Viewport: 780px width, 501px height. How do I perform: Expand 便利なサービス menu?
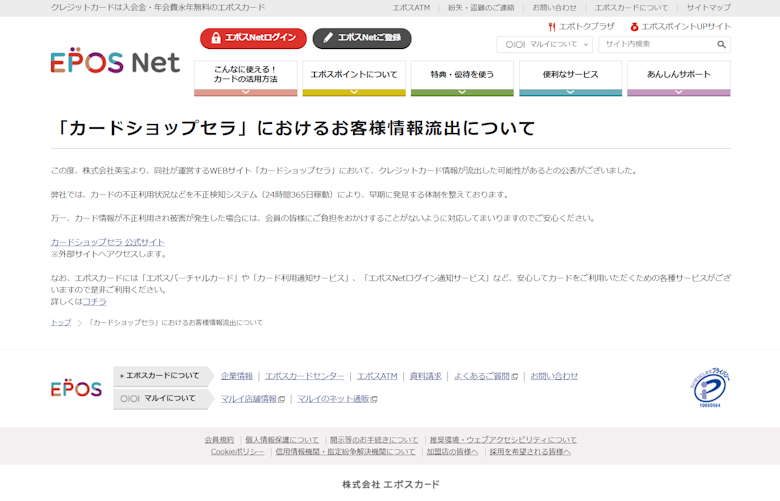click(571, 78)
